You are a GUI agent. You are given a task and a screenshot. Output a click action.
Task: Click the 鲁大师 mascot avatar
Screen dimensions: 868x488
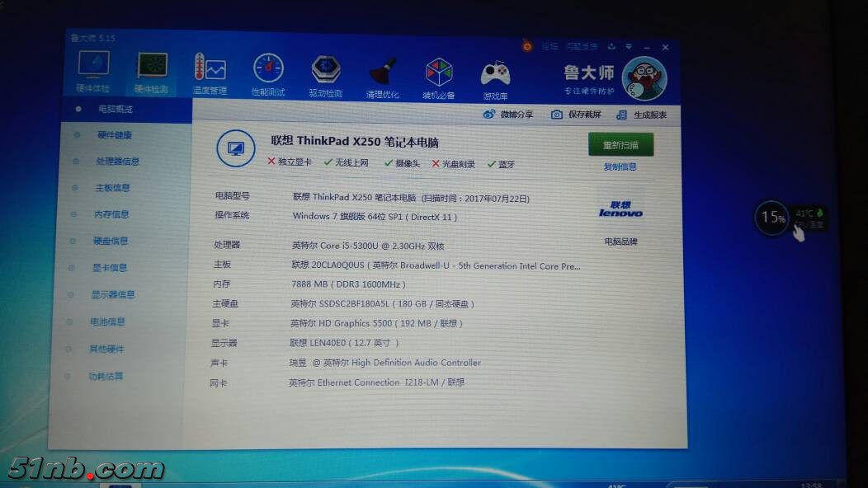[x=644, y=78]
